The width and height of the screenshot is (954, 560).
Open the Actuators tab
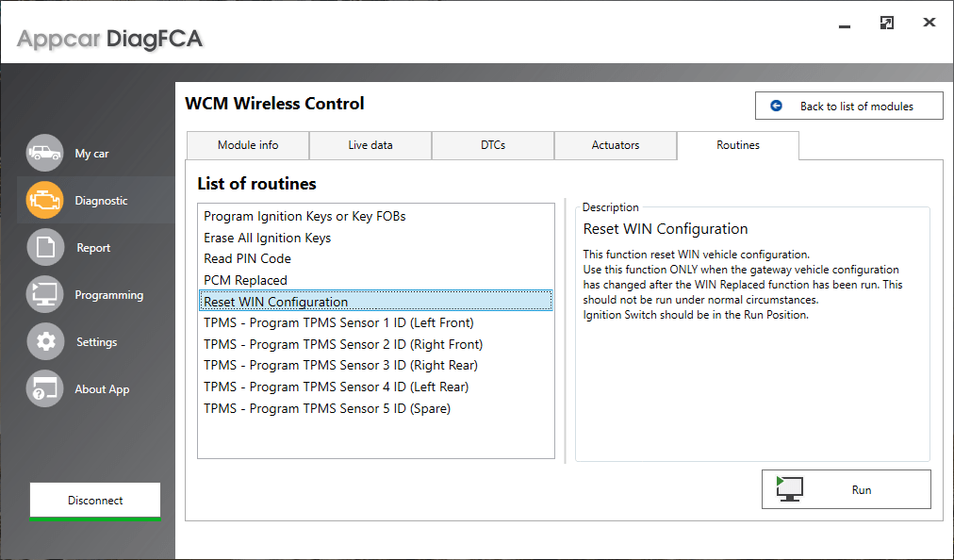[x=616, y=145]
